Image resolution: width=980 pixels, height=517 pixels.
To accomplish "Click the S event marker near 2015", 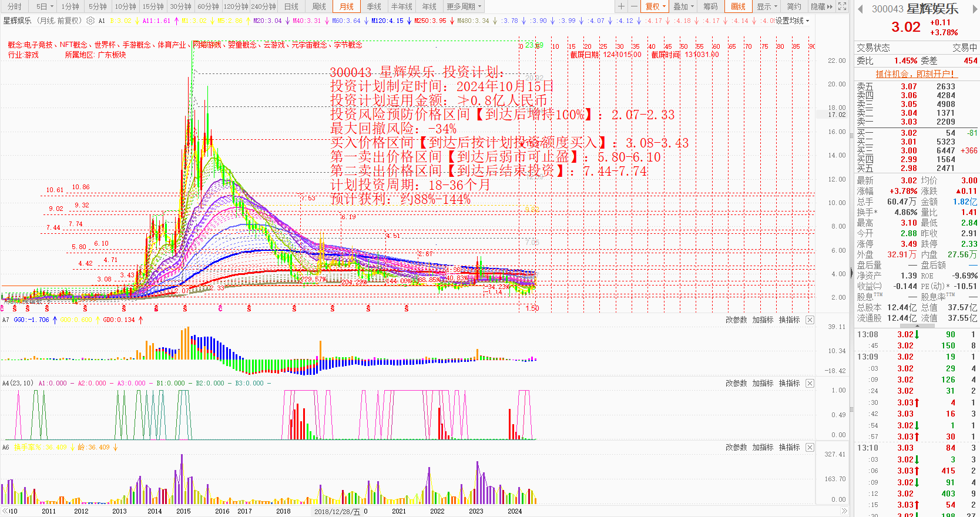I will (185, 308).
